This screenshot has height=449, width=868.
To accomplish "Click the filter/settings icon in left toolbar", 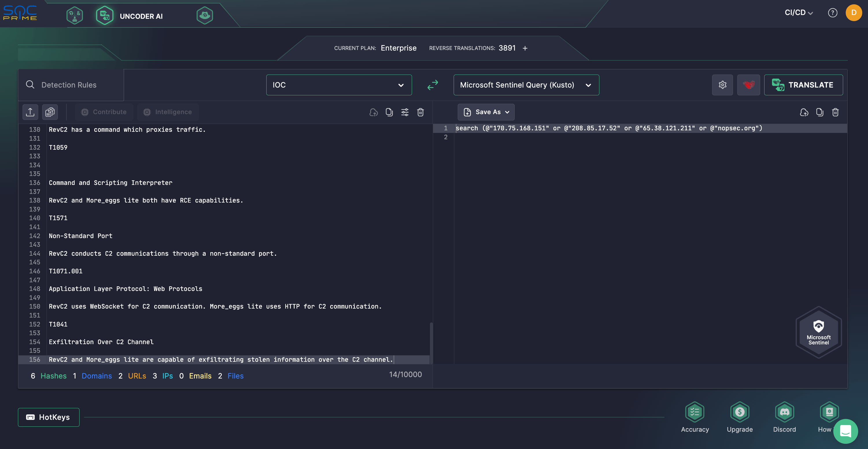I will pos(405,112).
